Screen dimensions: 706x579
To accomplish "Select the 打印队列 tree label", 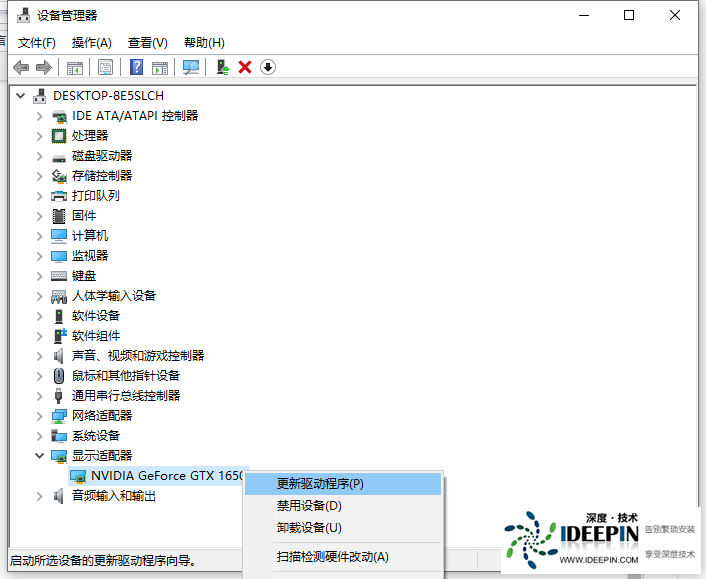I will (x=95, y=196).
